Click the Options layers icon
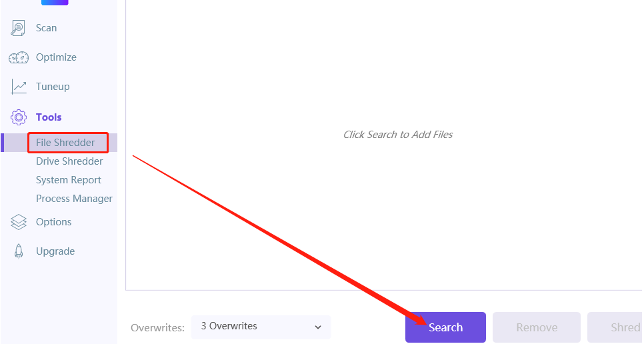Viewport: 644px width, 344px height. pyautogui.click(x=18, y=222)
